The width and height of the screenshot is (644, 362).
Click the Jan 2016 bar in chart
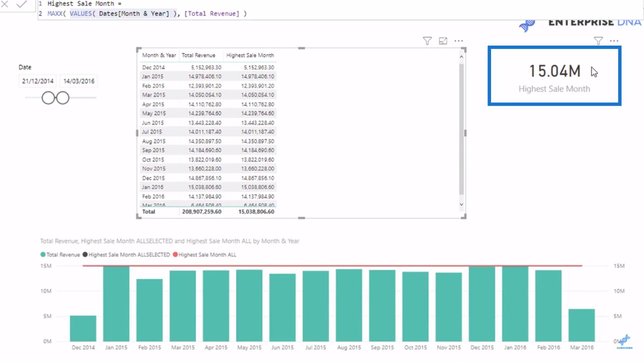click(515, 304)
